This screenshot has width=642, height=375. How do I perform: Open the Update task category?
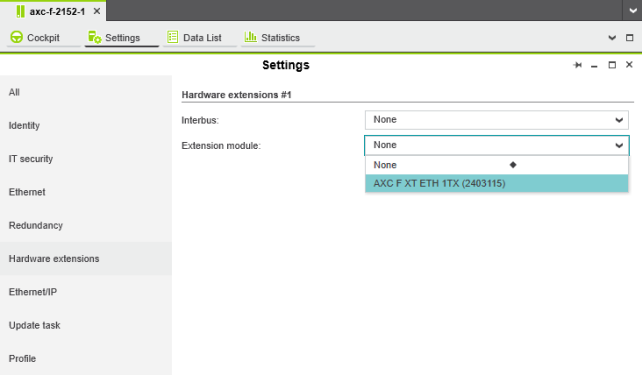(x=86, y=325)
